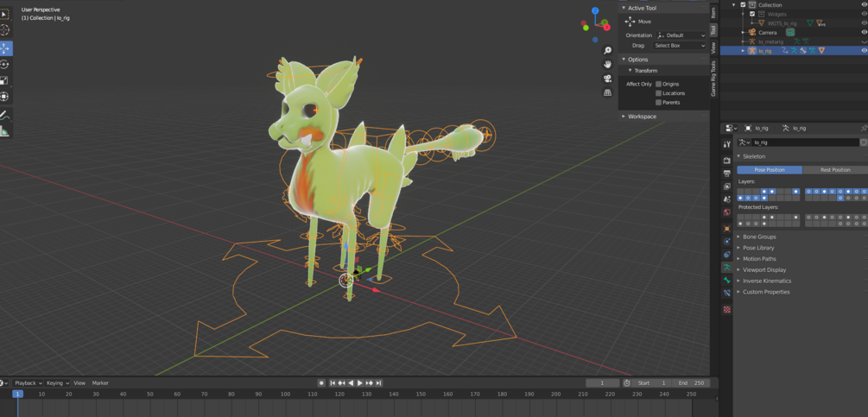The width and height of the screenshot is (868, 417).
Task: Expand the lo_rig item in the outliner
Action: point(744,51)
